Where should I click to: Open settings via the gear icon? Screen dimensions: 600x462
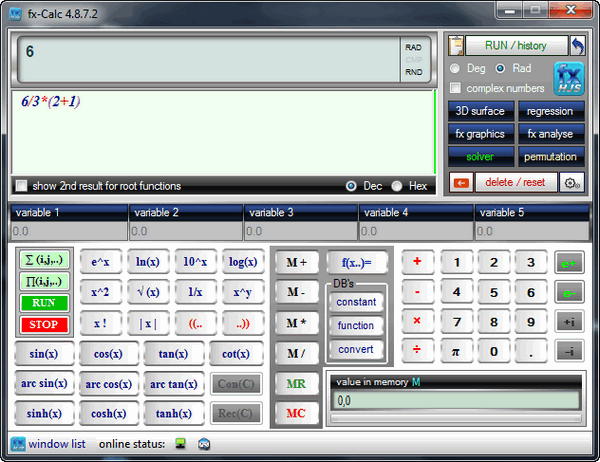click(x=572, y=183)
